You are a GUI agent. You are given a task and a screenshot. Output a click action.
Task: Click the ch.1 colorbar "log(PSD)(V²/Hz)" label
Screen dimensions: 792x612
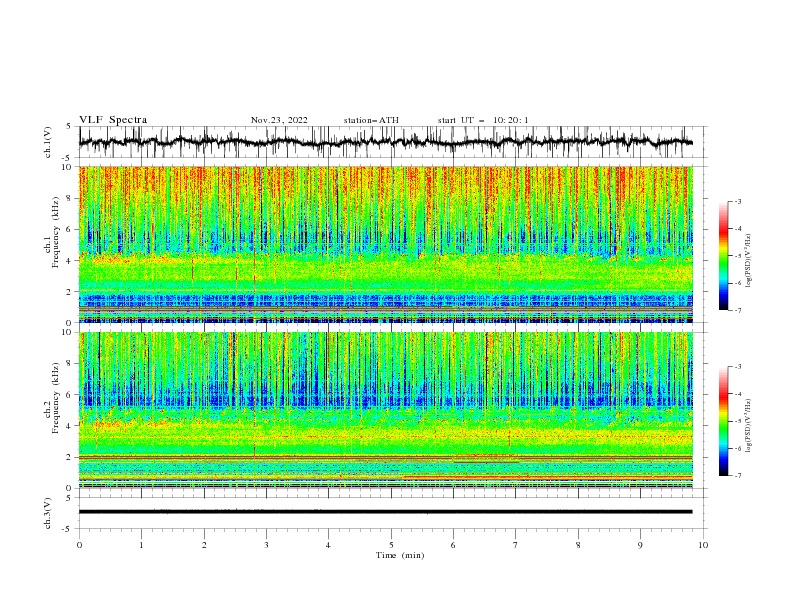tap(749, 261)
